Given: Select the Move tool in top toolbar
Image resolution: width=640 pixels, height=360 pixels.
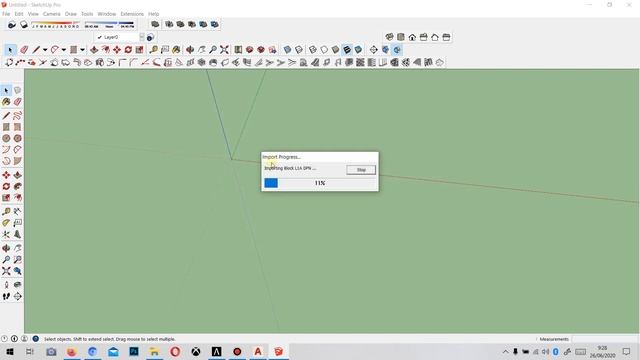Looking at the screenshot, I should click(x=117, y=50).
